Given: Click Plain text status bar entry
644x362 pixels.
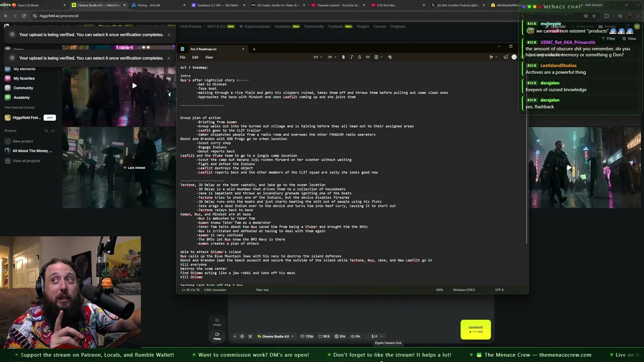Looking at the screenshot, I should [x=263, y=290].
